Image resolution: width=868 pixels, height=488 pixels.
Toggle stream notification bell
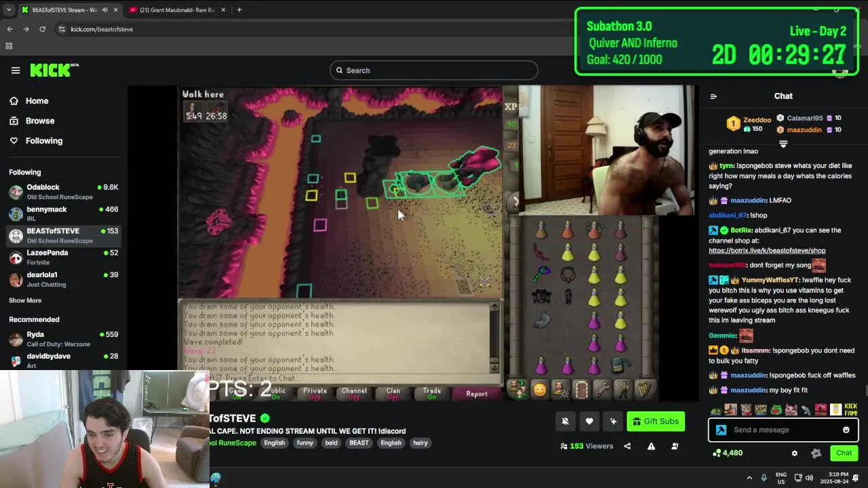[565, 422]
